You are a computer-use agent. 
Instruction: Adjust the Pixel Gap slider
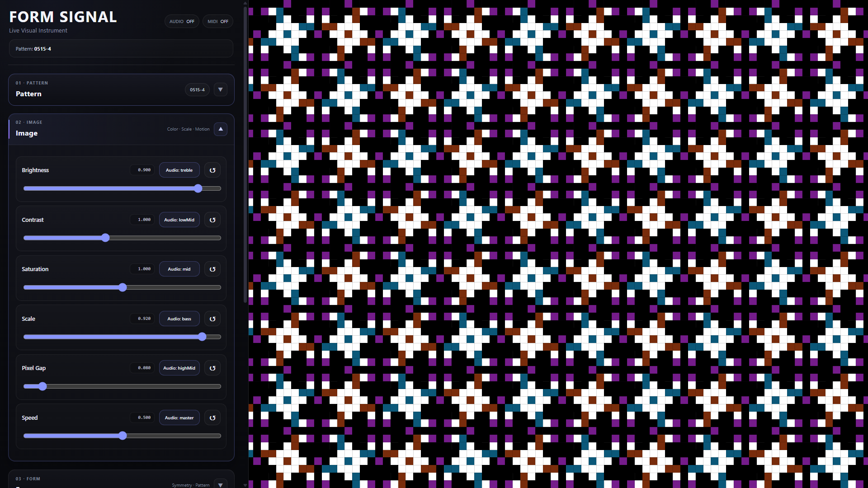[122, 386]
